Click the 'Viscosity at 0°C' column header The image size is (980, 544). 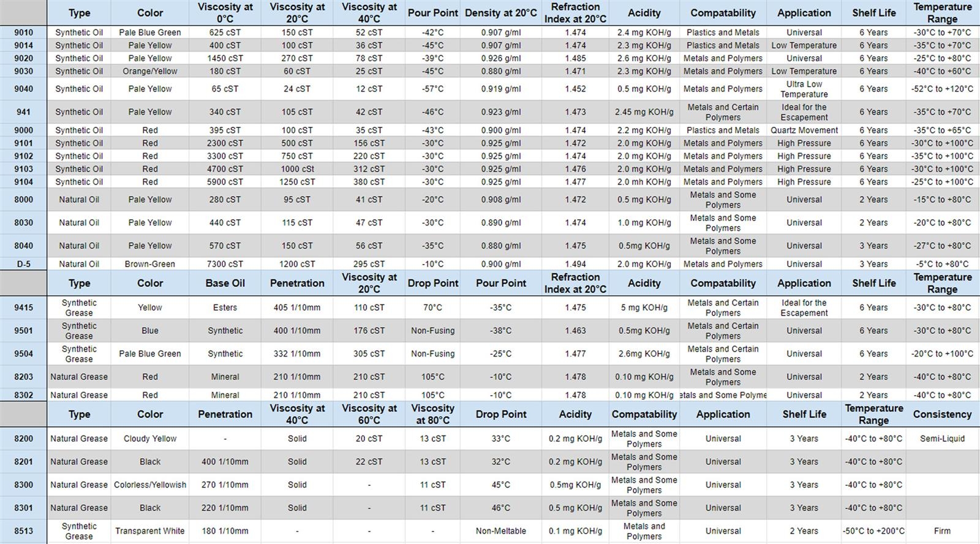[225, 13]
